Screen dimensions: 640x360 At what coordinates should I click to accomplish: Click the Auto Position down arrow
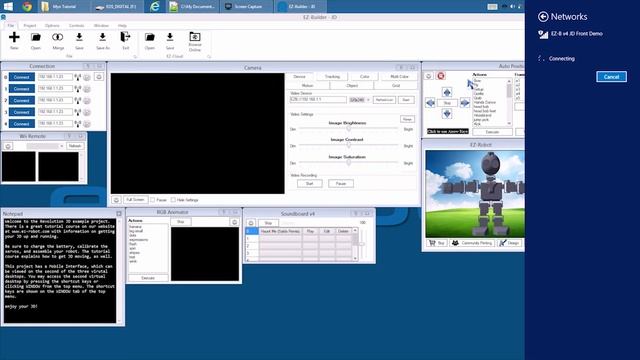point(447,113)
